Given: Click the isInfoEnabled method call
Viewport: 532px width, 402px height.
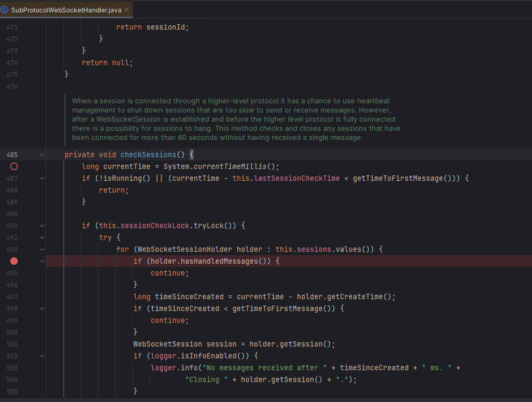Looking at the screenshot, I should coord(209,356).
